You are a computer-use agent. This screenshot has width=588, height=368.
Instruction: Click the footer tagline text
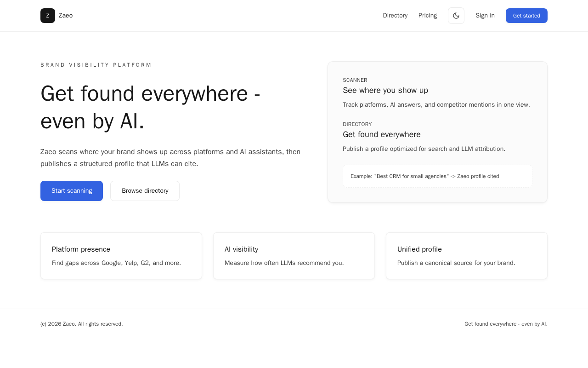pos(506,324)
